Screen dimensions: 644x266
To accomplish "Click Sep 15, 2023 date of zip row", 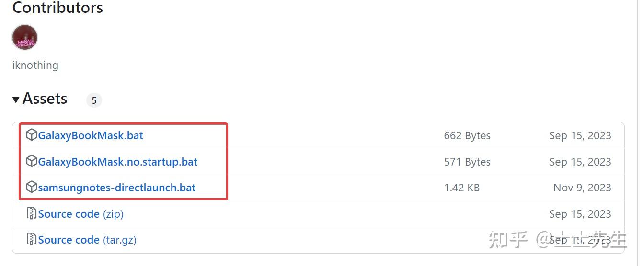I will [x=580, y=214].
